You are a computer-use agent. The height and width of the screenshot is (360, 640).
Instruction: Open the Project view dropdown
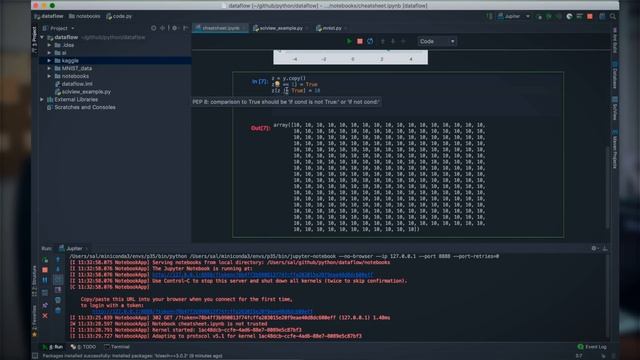[58, 28]
